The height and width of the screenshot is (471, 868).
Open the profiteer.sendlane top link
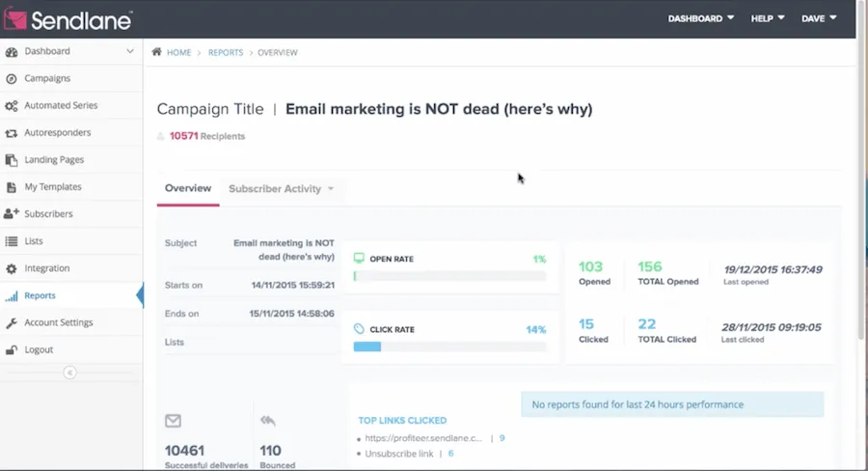(423, 438)
